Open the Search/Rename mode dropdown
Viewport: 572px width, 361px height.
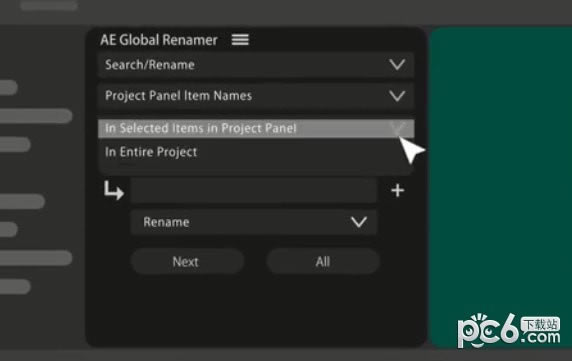tap(256, 65)
